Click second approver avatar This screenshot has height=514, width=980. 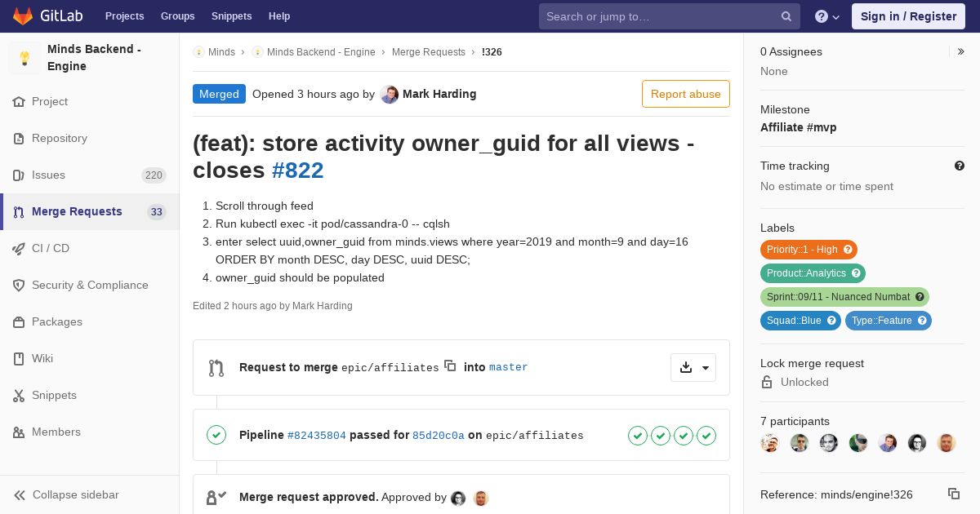pos(481,498)
